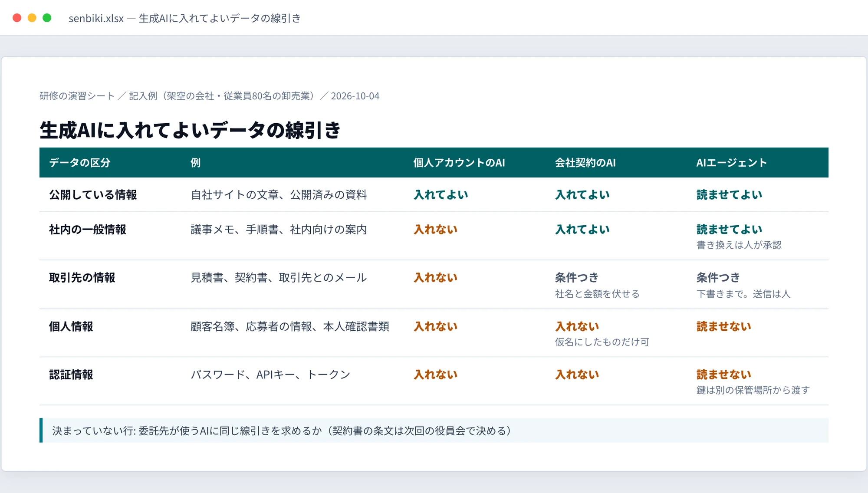Click the note 鍵は別の保管場所から渡す
The image size is (868, 493).
pyautogui.click(x=753, y=390)
